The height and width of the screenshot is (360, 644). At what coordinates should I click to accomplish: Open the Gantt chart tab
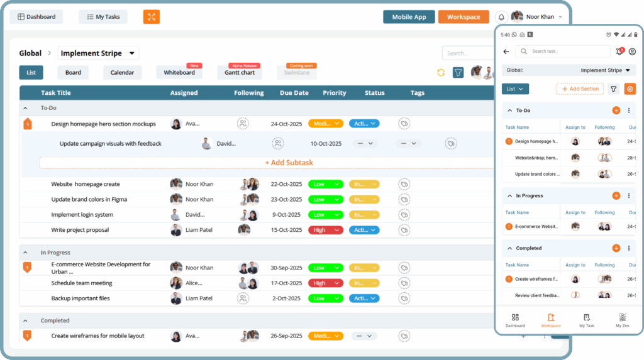[240, 73]
